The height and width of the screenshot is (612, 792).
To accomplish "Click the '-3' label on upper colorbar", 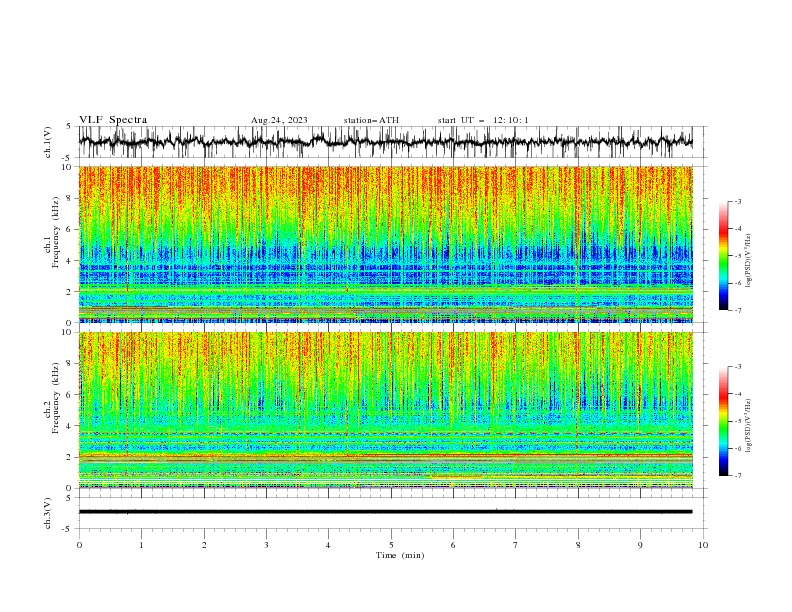I will [x=737, y=201].
